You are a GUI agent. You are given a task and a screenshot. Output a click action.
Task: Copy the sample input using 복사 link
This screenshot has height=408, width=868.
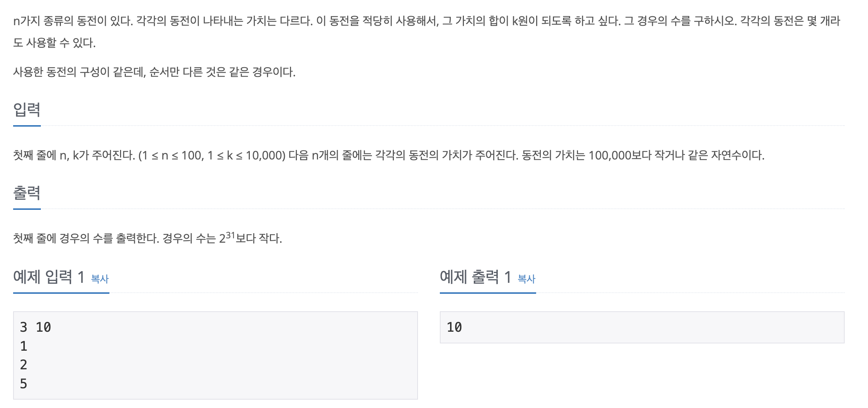point(99,278)
